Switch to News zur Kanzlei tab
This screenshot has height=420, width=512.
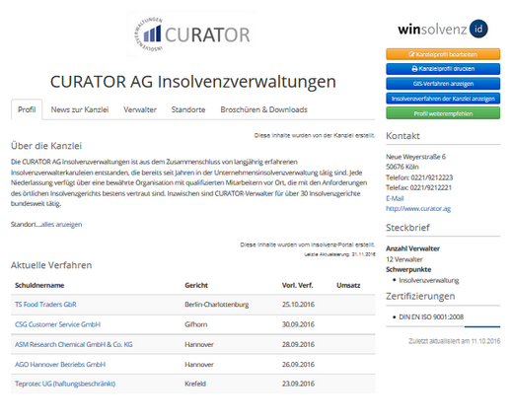[x=80, y=109]
